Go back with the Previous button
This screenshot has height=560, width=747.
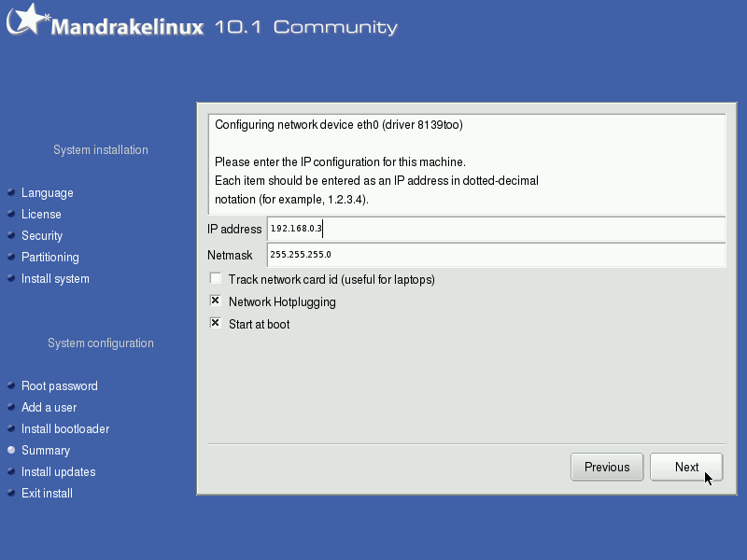tap(607, 467)
